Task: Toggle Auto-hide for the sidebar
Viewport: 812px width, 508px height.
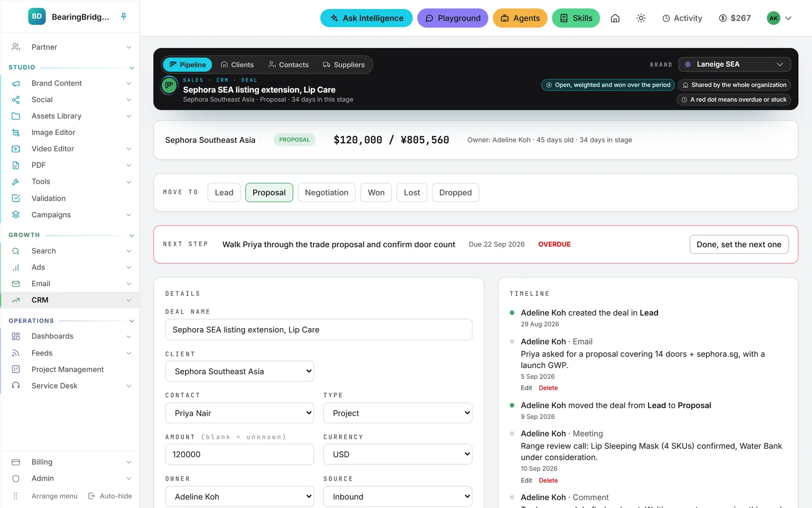Action: pyautogui.click(x=110, y=496)
